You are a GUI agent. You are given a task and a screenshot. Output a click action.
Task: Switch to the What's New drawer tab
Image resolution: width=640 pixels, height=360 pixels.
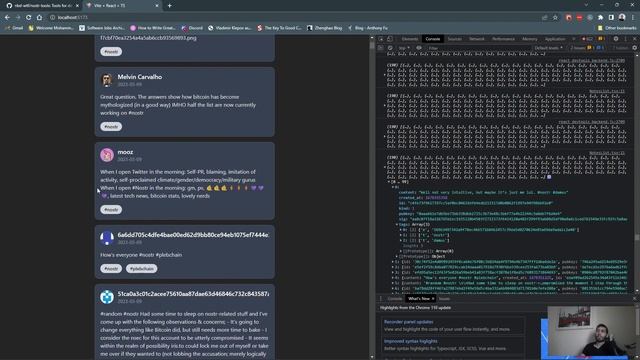tap(419, 299)
